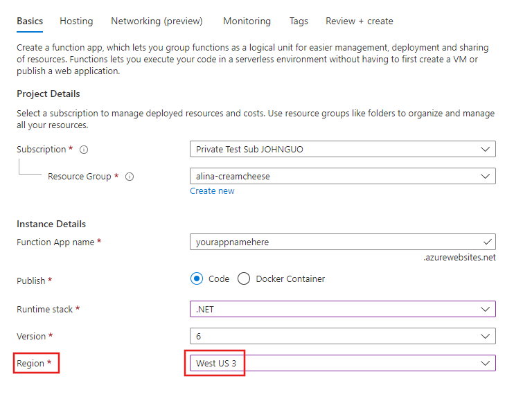
Task: Click the Function App name input field
Action: [332, 242]
